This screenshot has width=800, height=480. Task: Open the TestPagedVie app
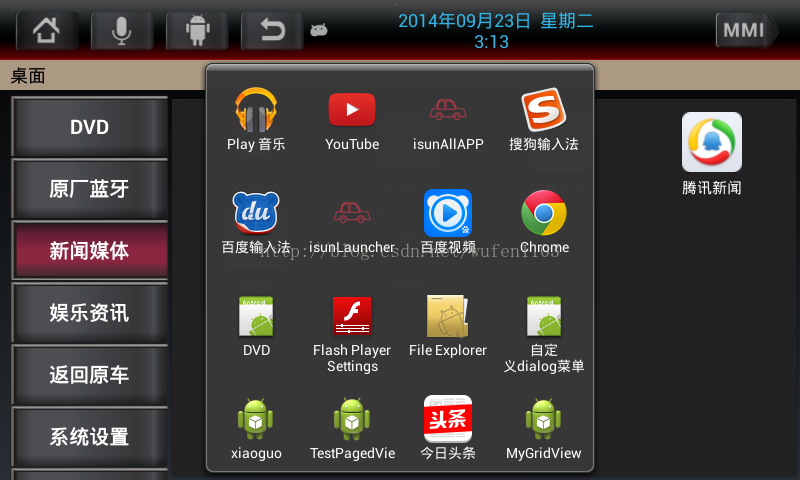pyautogui.click(x=352, y=428)
